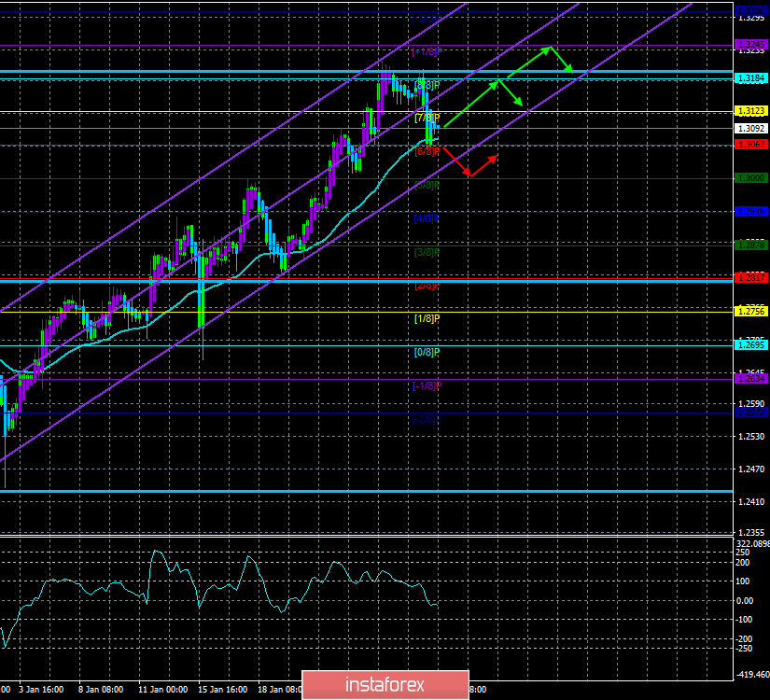Click the [1/8]P Murrey level label
Image resolution: width=770 pixels, height=700 pixels.
427,318
